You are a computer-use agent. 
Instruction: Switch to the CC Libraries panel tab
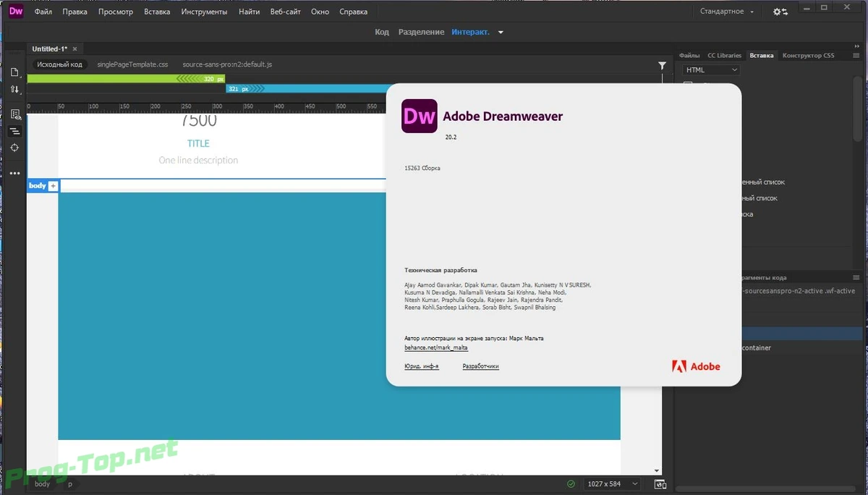coord(724,55)
